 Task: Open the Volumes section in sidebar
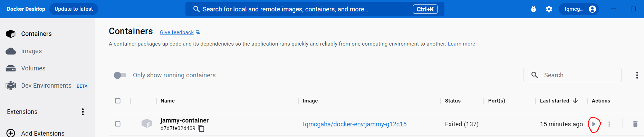point(47,68)
